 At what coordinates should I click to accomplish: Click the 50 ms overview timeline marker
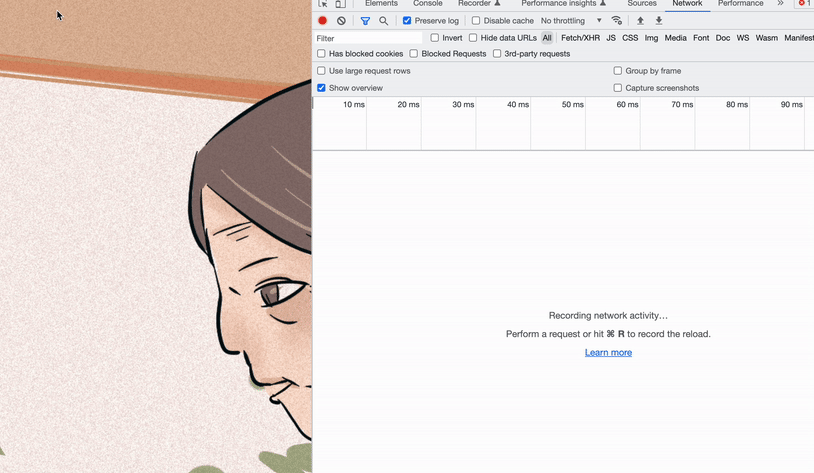[x=573, y=104]
